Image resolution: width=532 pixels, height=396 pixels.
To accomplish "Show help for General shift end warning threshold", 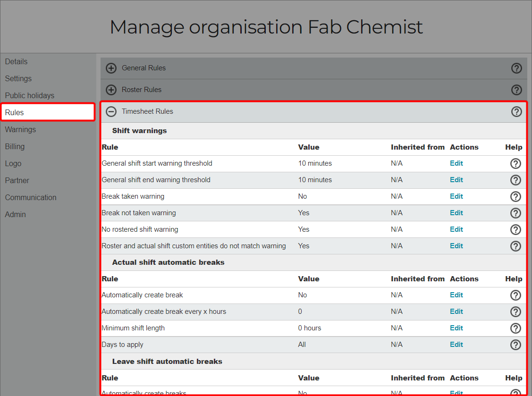I will pyautogui.click(x=515, y=180).
